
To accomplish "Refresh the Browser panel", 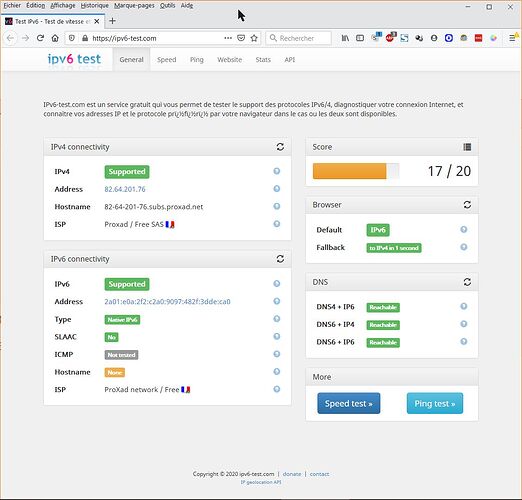I will point(467,205).
